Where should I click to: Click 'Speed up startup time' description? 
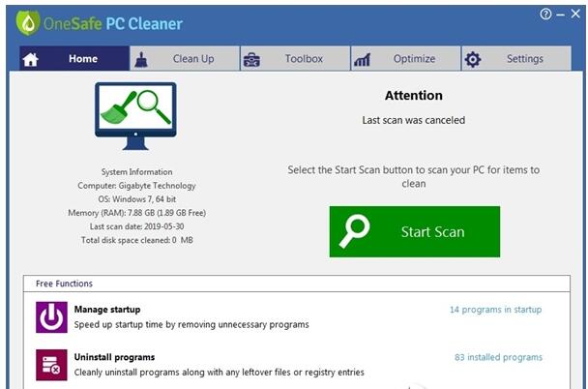(191, 324)
